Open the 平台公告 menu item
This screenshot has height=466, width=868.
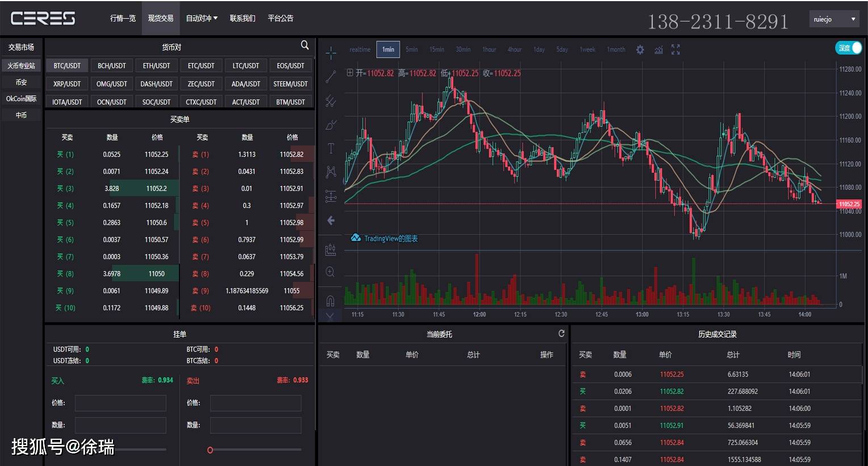pos(280,18)
